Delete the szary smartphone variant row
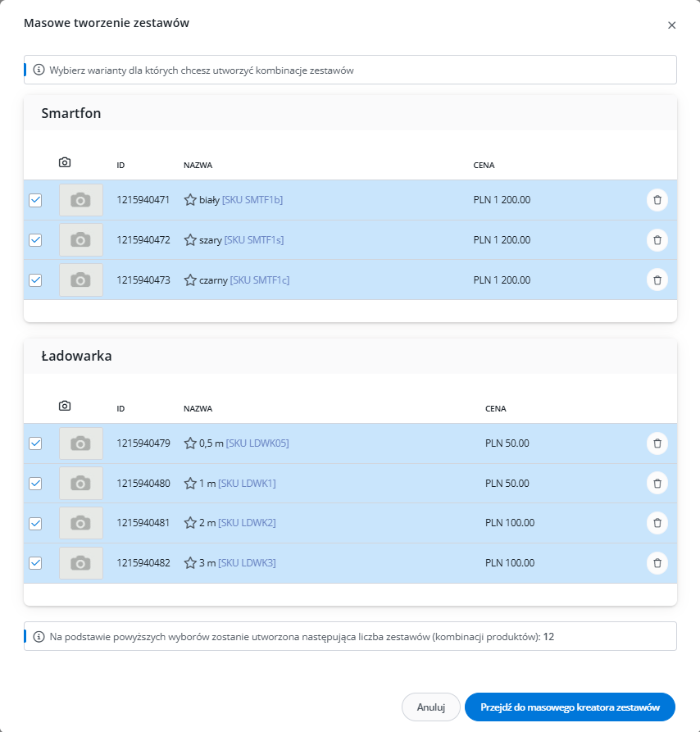The image size is (700, 732). [657, 240]
